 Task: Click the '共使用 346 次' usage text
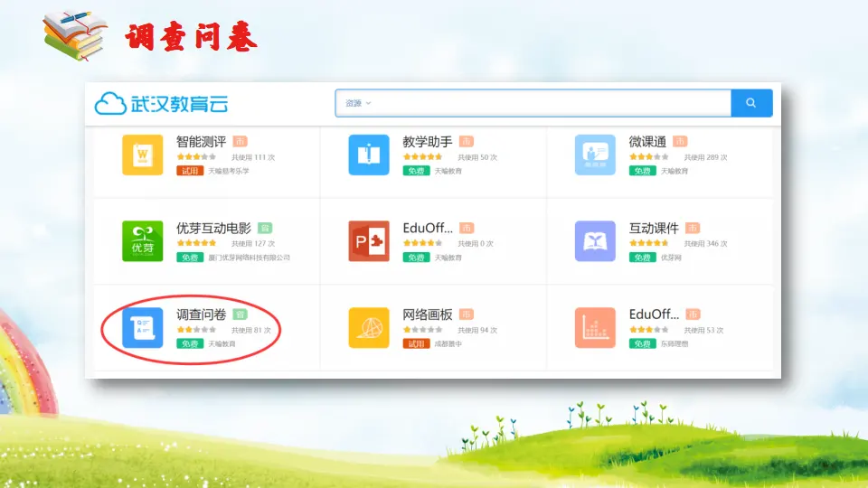click(706, 244)
